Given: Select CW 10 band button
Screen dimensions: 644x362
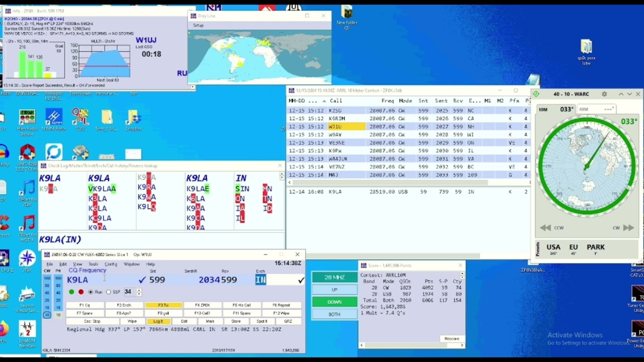Looking at the screenshot, I should (x=47, y=315).
